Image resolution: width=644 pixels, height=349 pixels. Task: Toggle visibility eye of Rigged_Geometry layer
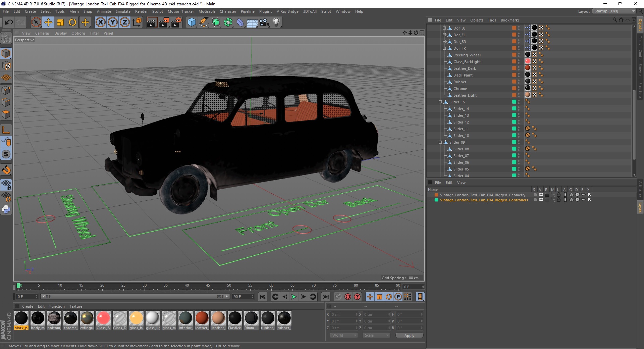pyautogui.click(x=541, y=195)
